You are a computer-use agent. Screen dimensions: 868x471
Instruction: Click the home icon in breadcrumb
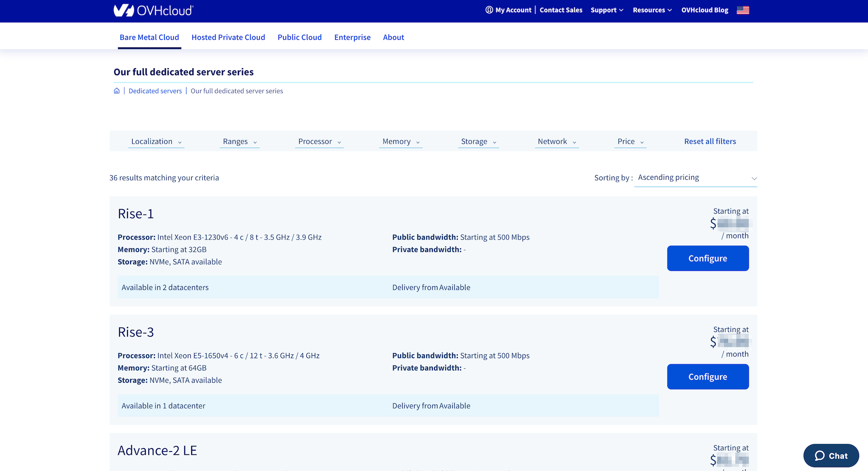(117, 91)
